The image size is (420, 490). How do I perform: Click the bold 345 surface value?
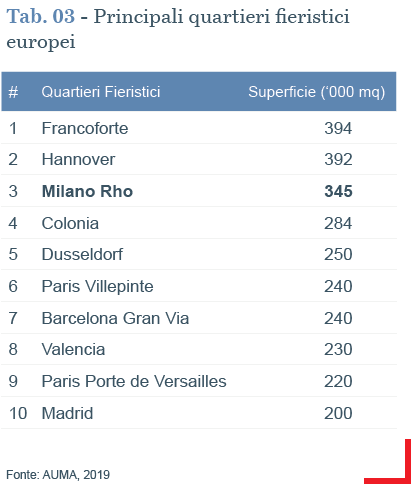click(338, 191)
